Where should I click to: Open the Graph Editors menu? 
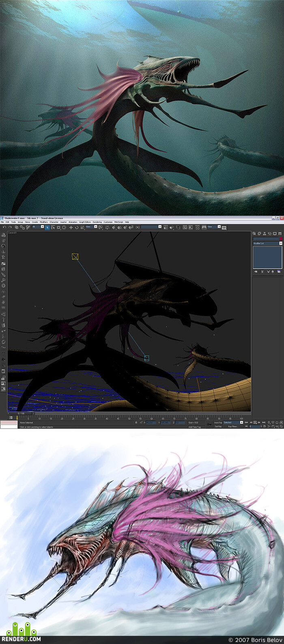[x=85, y=222]
